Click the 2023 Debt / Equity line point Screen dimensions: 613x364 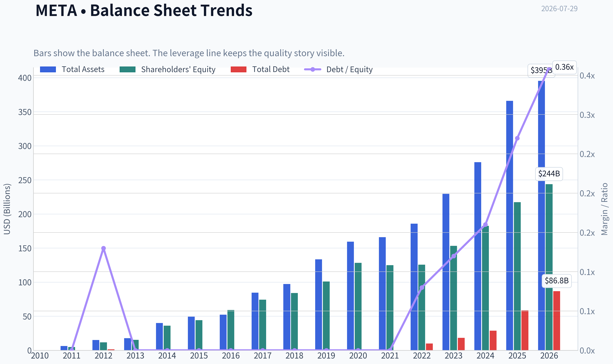454,256
